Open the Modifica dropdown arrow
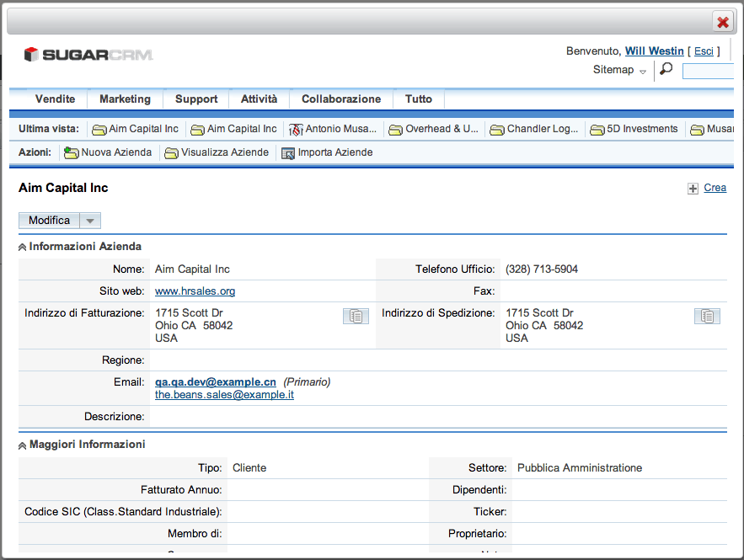The width and height of the screenshot is (744, 560). pos(90,221)
